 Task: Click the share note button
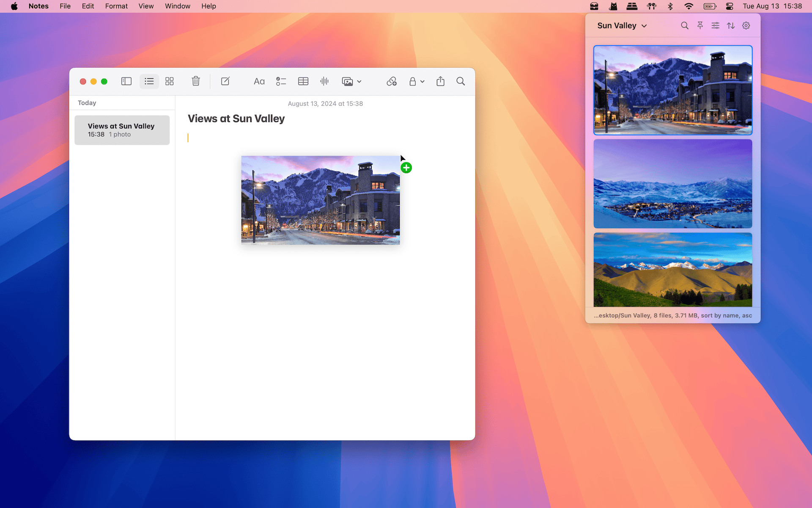[x=440, y=81]
